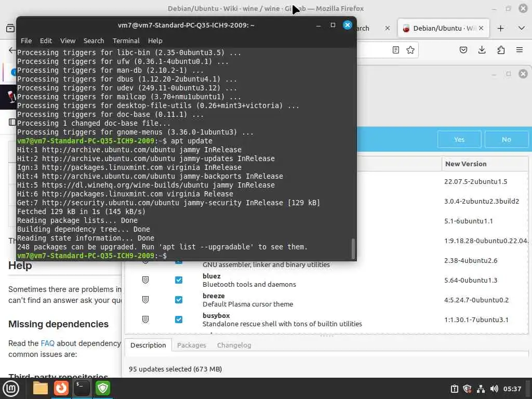Close the Debian/Ubuntu Wiki tab
This screenshot has width=532, height=399.
point(481,28)
